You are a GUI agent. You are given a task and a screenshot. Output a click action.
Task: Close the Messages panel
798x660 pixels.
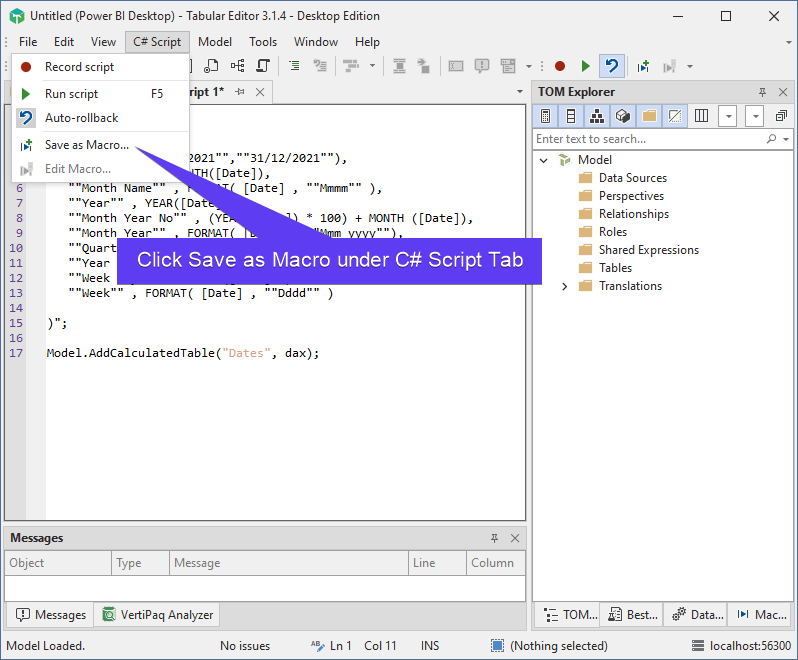pyautogui.click(x=515, y=538)
